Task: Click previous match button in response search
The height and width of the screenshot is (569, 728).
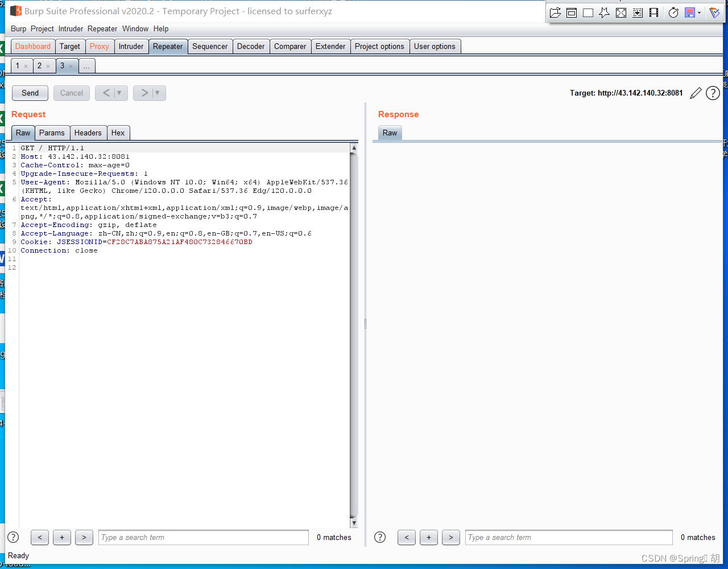Action: tap(406, 537)
